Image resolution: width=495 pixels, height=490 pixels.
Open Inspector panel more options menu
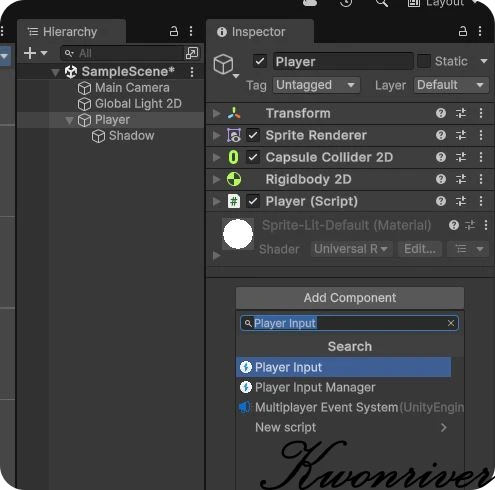(x=480, y=31)
